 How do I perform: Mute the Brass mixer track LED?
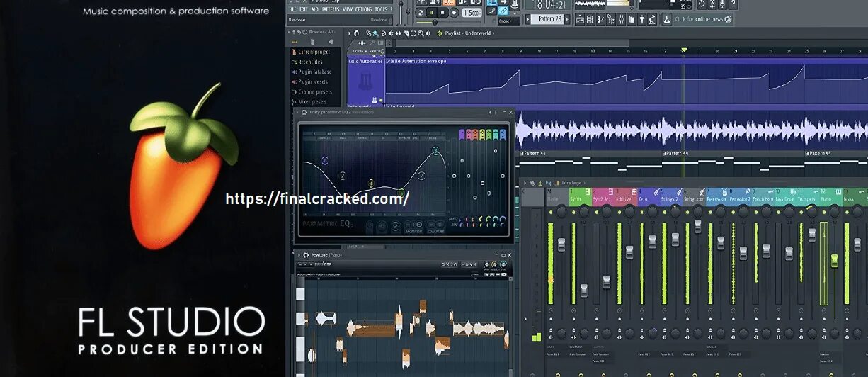click(x=847, y=212)
